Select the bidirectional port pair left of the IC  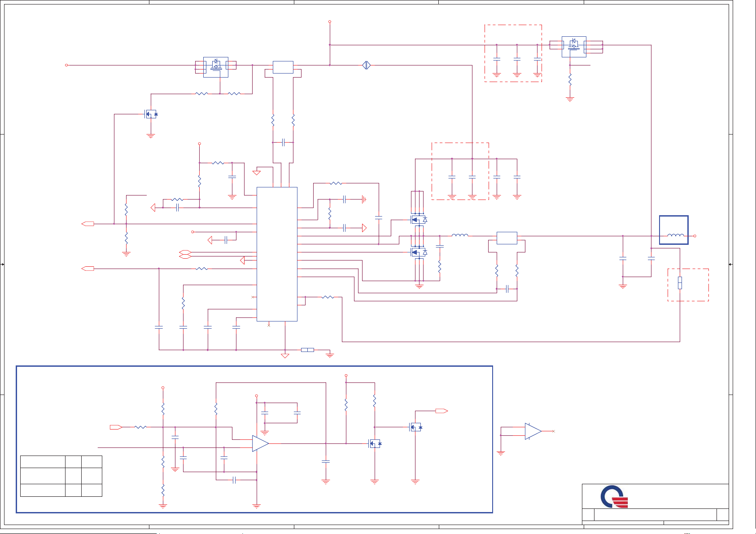point(185,254)
